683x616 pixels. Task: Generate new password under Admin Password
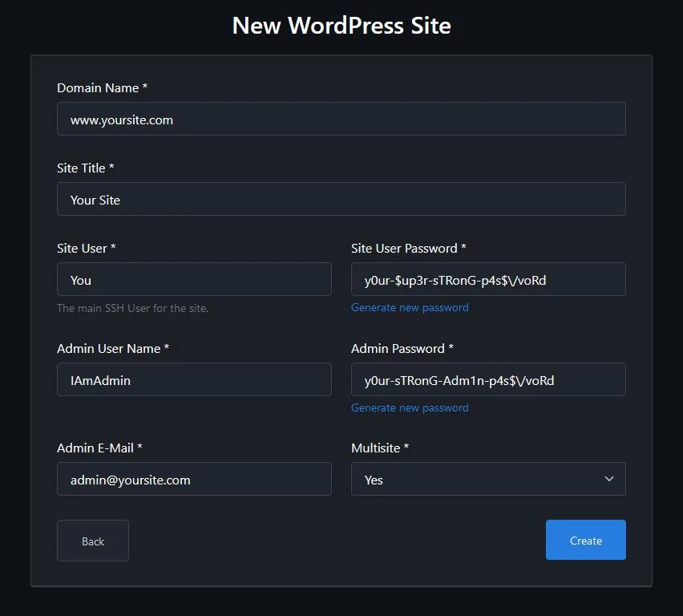pyautogui.click(x=410, y=407)
